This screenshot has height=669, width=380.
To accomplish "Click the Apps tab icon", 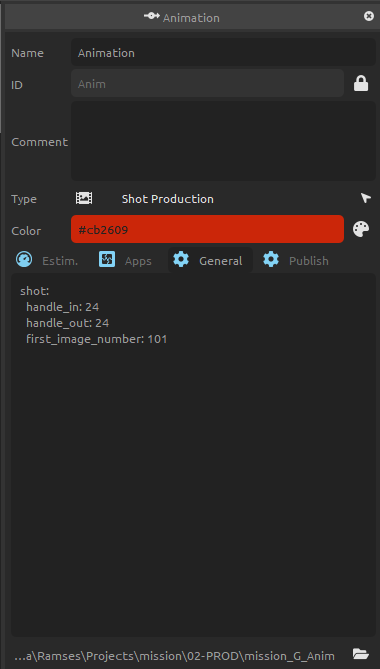I will [107, 259].
